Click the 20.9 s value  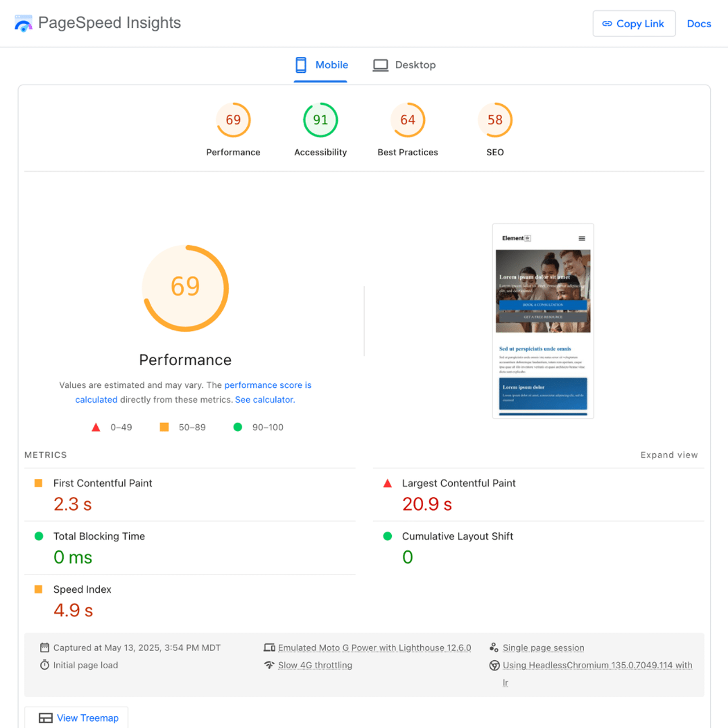(x=427, y=504)
